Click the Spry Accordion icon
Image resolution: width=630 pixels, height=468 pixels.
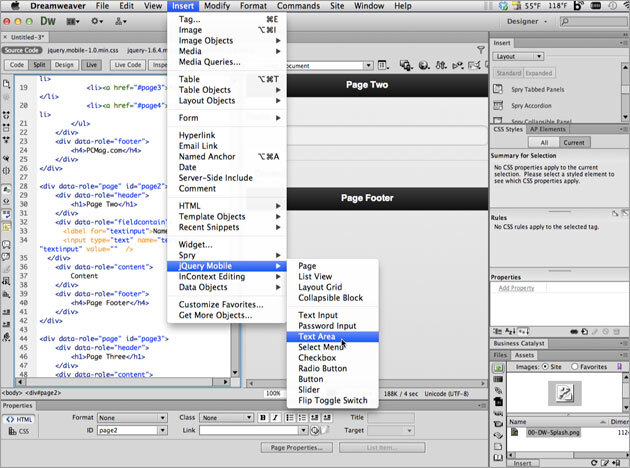click(498, 105)
